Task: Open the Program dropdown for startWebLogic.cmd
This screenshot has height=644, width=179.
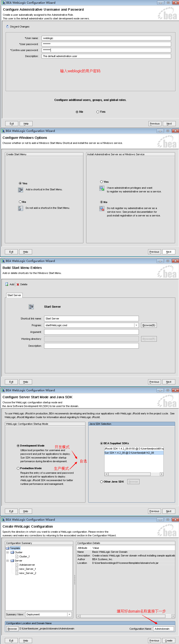Action: 136,325
